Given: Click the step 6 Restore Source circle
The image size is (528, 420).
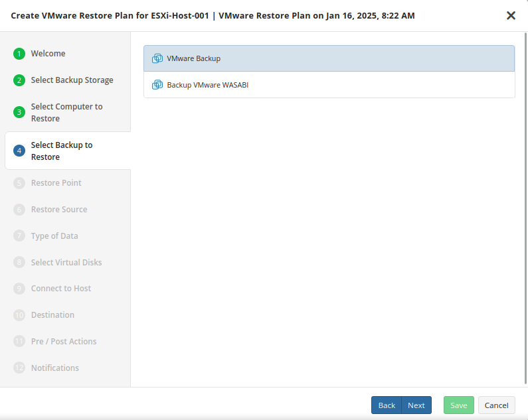Looking at the screenshot, I should [19, 210].
